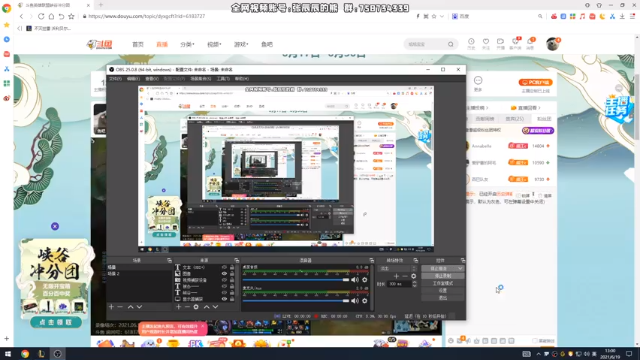This screenshot has height=360, width=640.
Task: Move source down with the down arrow in Sources panel
Action: [216, 307]
